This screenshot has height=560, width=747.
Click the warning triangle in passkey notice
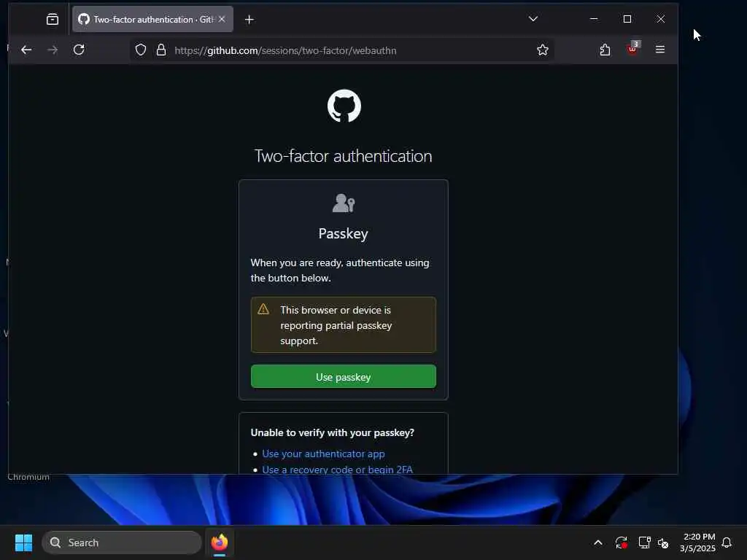[263, 309]
